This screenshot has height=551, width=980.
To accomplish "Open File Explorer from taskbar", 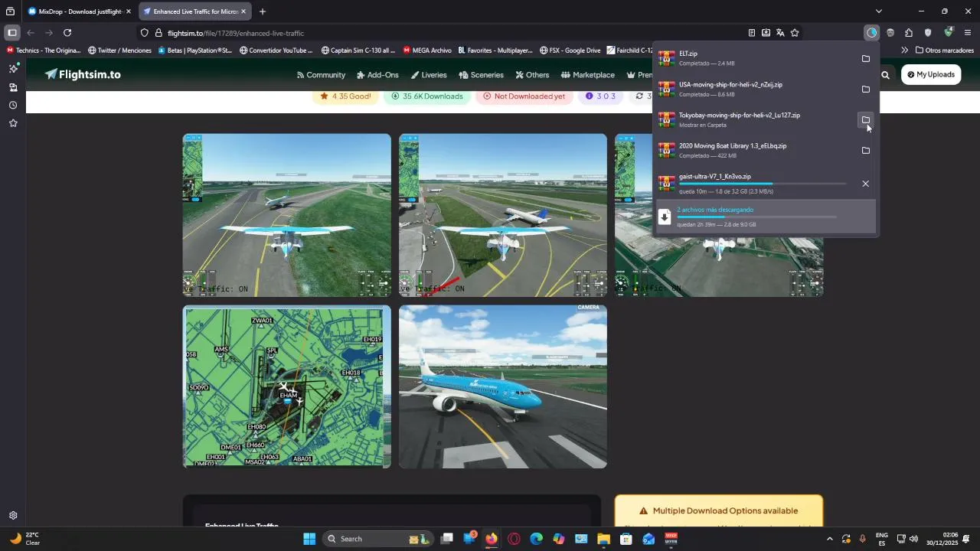I will tap(603, 539).
